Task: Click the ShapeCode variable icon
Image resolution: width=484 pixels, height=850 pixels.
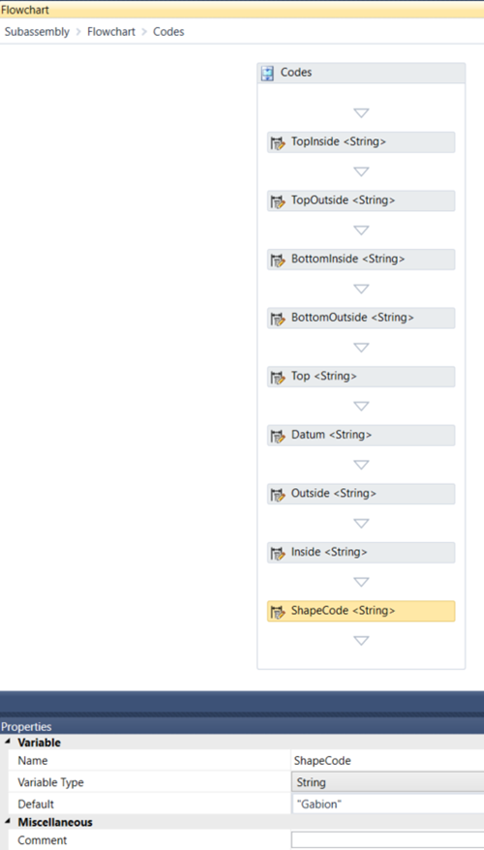Action: click(278, 612)
